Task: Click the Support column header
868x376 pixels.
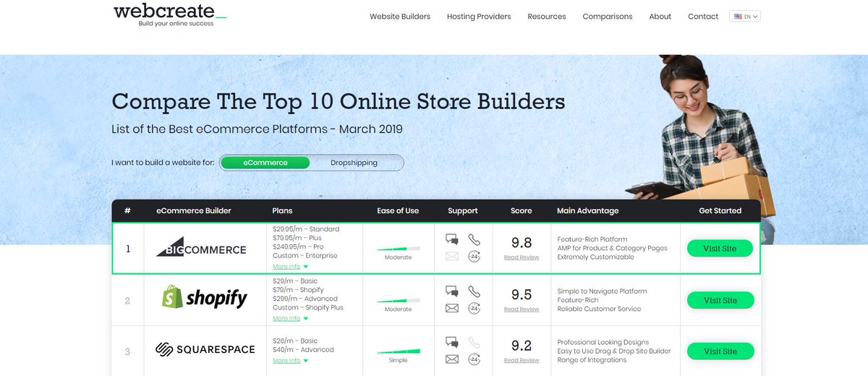Action: [x=463, y=211]
